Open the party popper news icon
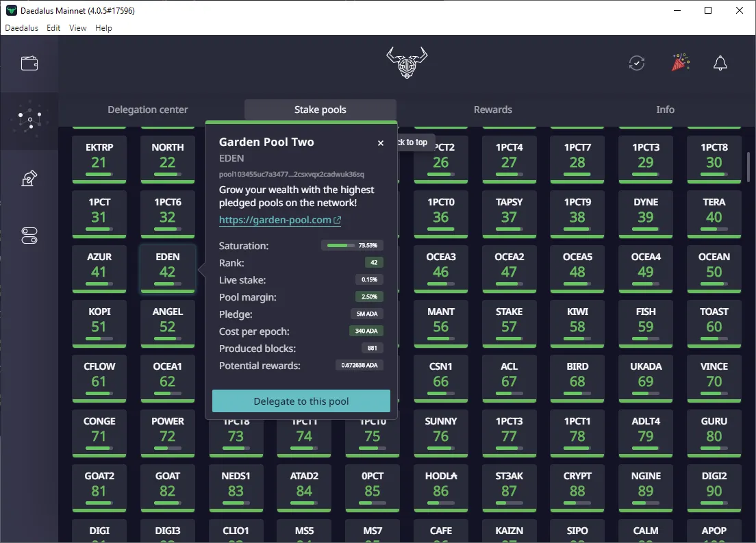Screen dimensions: 756x543 point(680,62)
